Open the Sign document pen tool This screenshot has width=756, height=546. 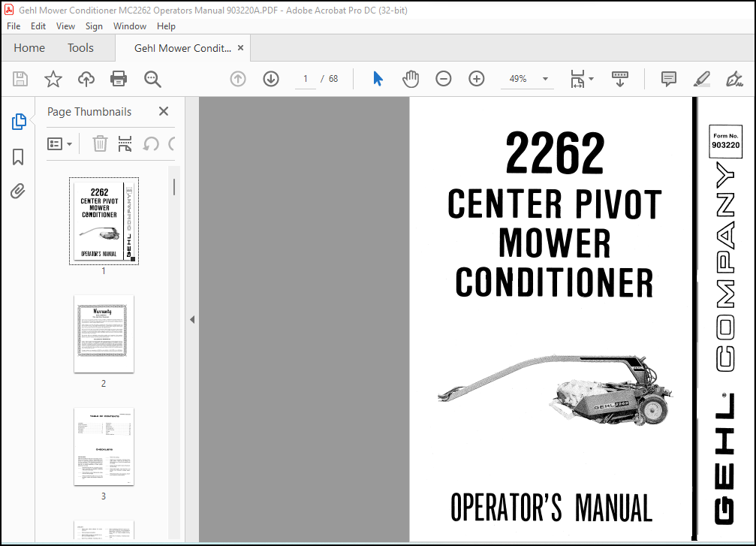tap(734, 79)
